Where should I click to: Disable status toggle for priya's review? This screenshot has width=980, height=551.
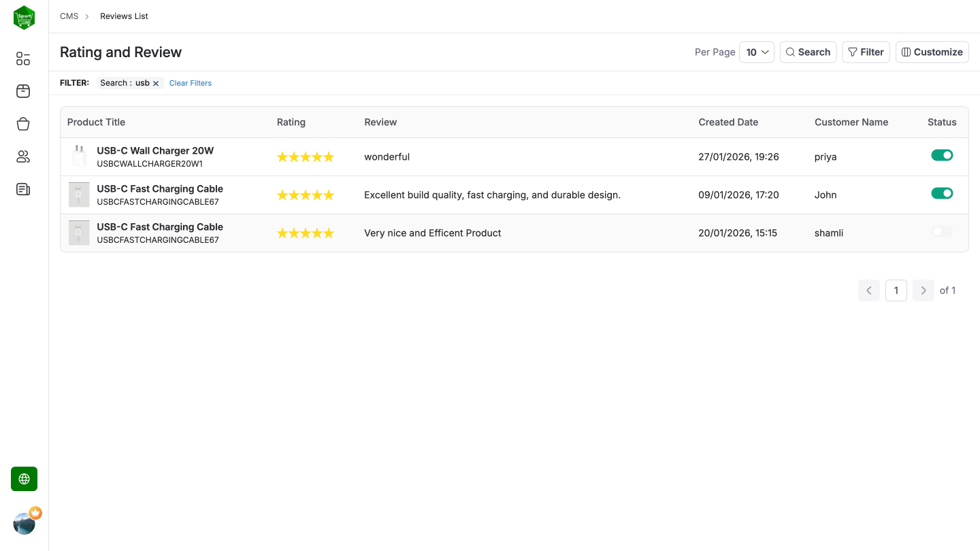[942, 154]
